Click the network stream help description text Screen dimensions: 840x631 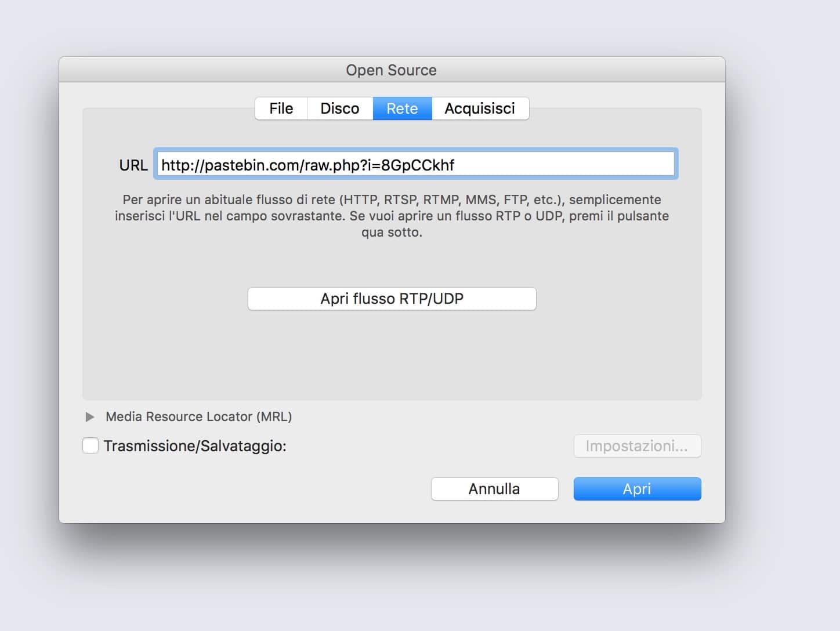(x=392, y=216)
